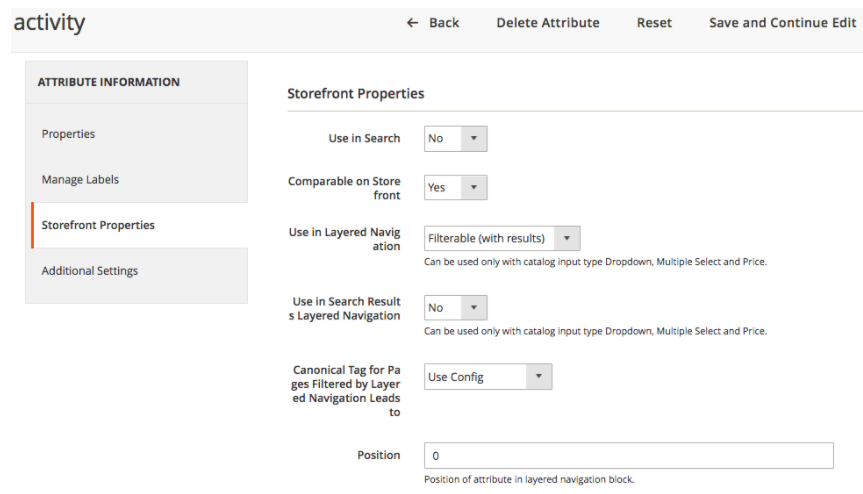Focus the Position input field
Screen dimensions: 863x494
[628, 456]
